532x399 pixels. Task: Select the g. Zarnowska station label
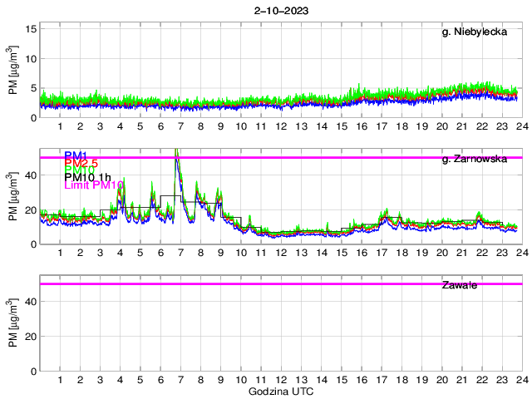[474, 159]
